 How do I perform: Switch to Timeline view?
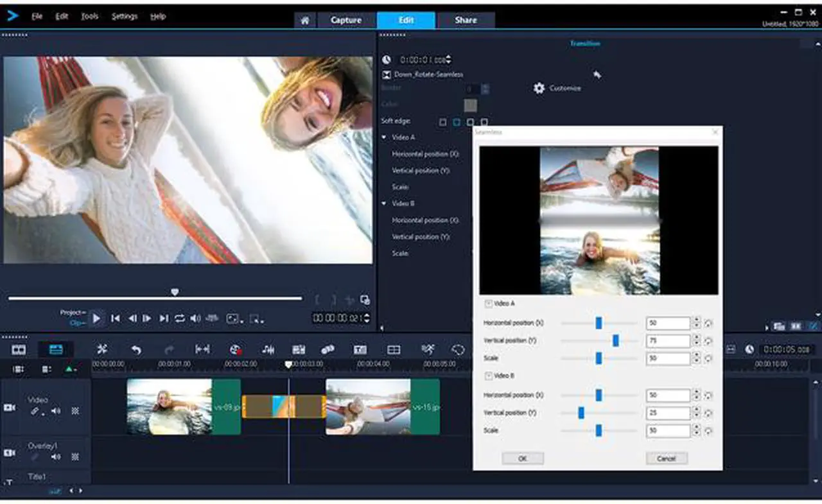coord(56,349)
